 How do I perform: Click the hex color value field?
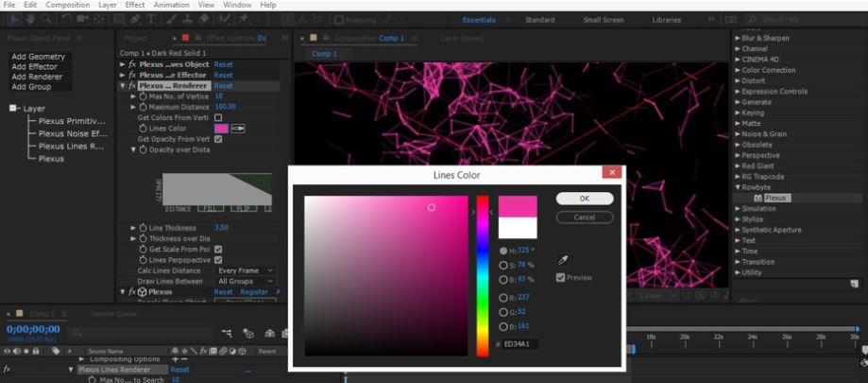pos(519,345)
